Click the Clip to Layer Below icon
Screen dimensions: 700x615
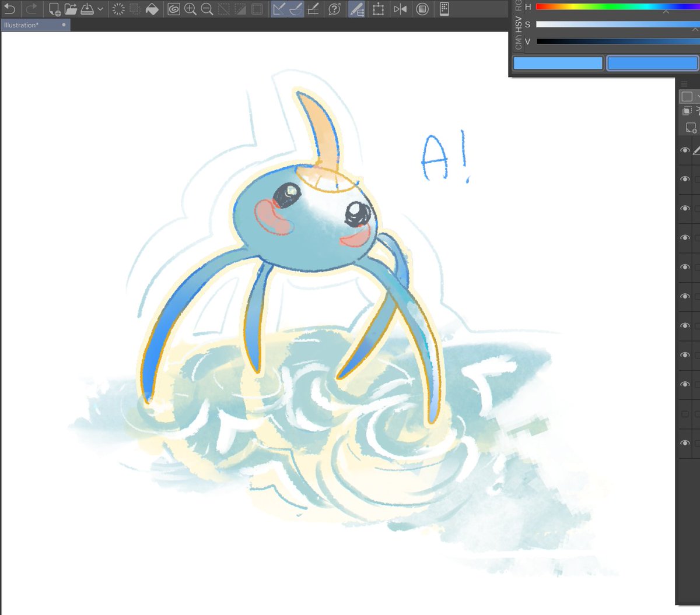(687, 111)
